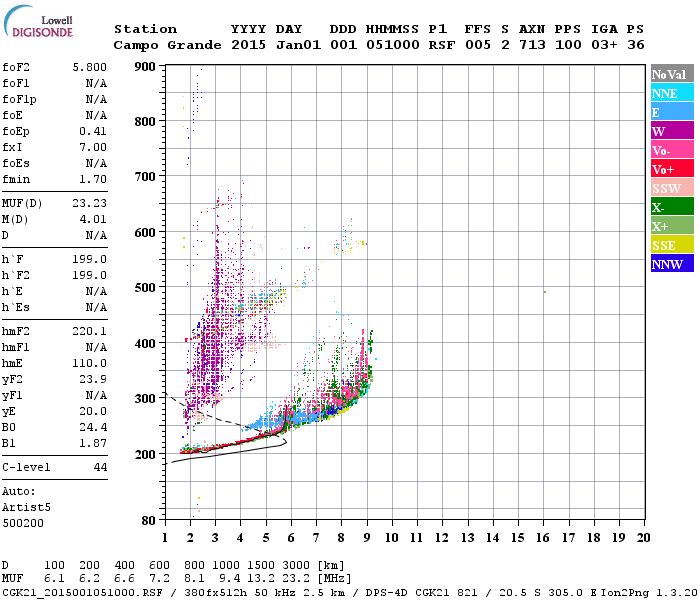Click the h`F value 199.0
Viewport: 700px width, 600px height.
tap(90, 259)
